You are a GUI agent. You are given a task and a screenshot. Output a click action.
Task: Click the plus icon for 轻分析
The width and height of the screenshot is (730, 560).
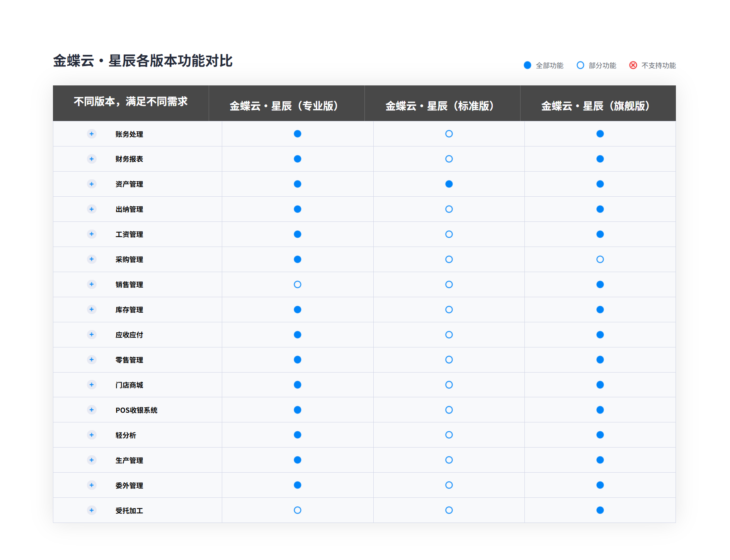tap(92, 435)
